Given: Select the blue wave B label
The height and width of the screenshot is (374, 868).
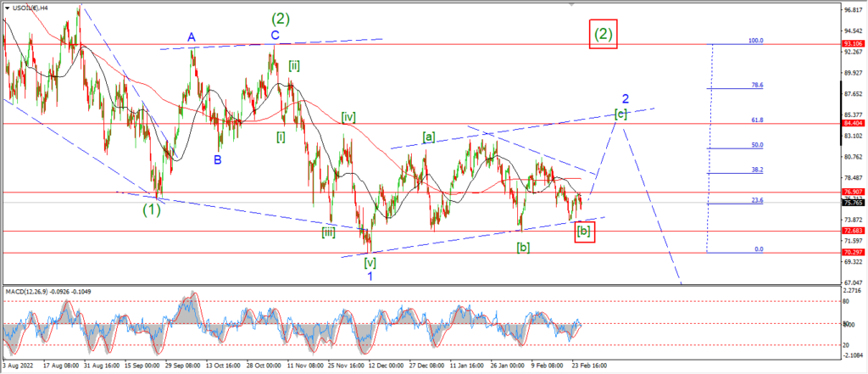Looking at the screenshot, I should coord(218,159).
